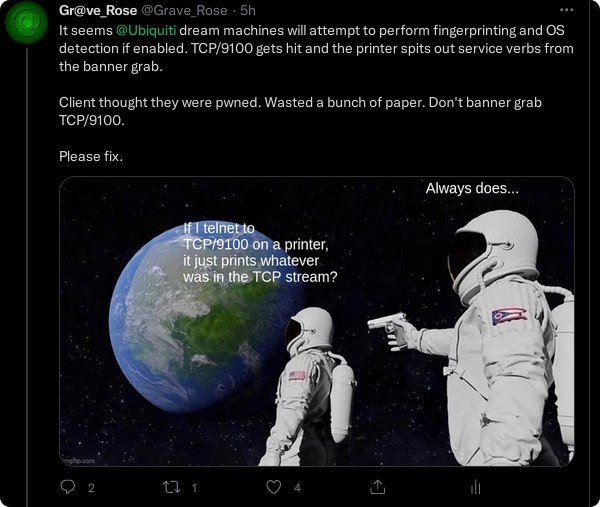This screenshot has width=600, height=507.
Task: Click the @Grave_Rose handle
Action: (184, 10)
